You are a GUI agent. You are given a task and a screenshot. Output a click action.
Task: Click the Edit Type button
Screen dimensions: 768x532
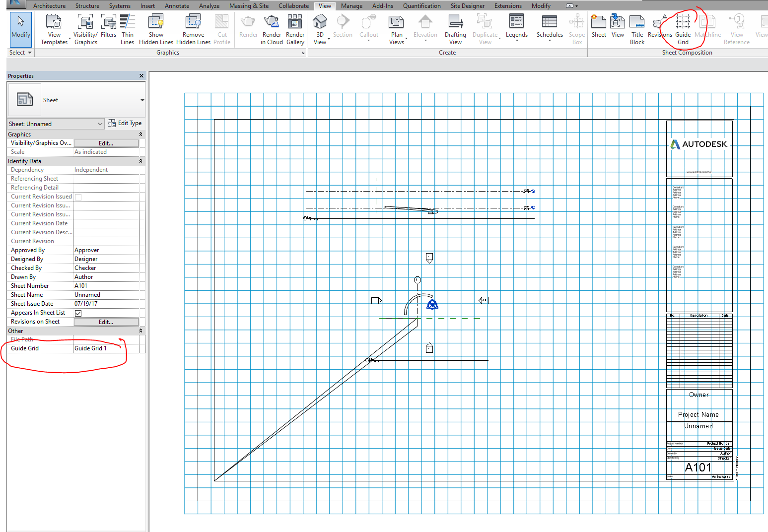coord(125,123)
